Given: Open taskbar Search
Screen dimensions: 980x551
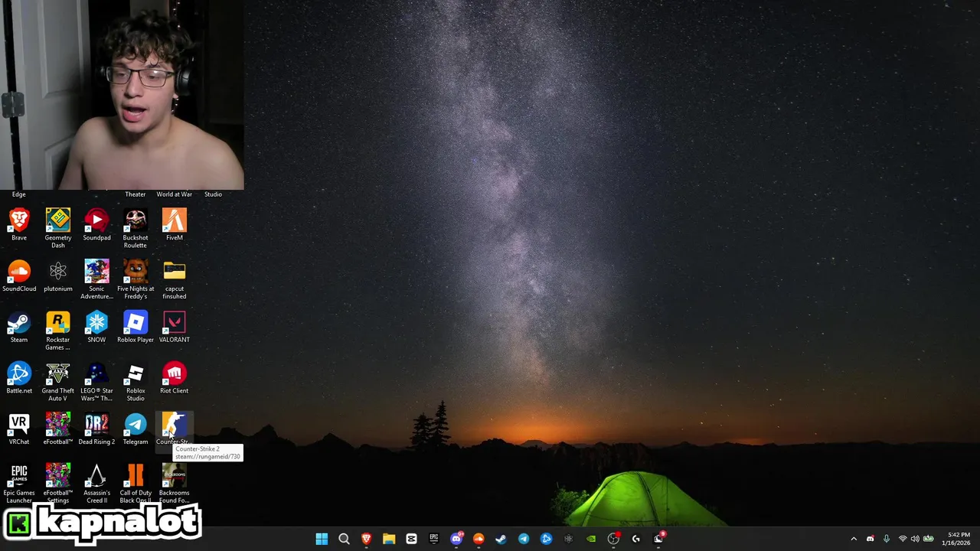Looking at the screenshot, I should coord(344,539).
